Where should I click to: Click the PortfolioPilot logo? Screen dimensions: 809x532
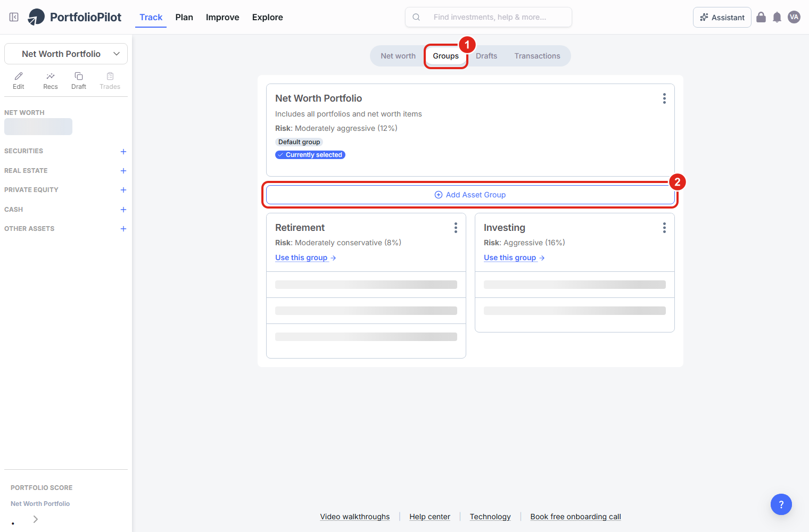click(x=75, y=17)
